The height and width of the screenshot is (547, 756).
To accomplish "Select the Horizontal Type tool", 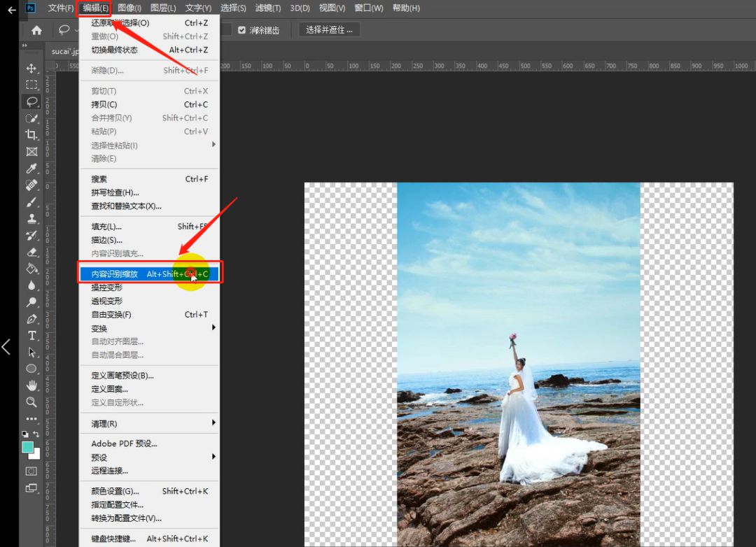I will [31, 336].
